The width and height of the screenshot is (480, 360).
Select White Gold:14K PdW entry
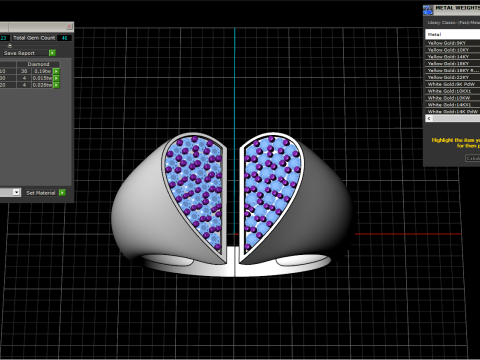(453, 111)
